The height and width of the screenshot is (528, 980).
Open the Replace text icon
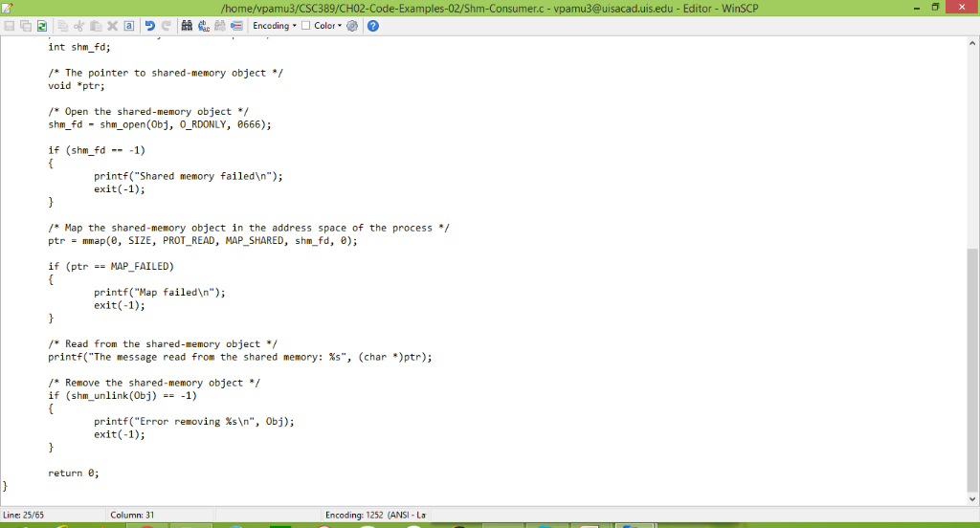tap(204, 26)
